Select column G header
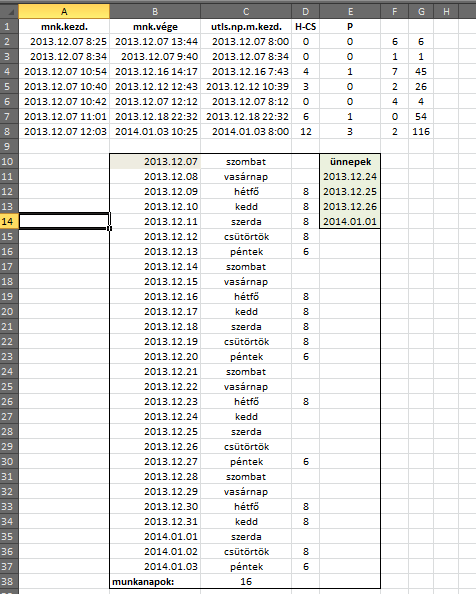The image size is (476, 594). [421, 12]
